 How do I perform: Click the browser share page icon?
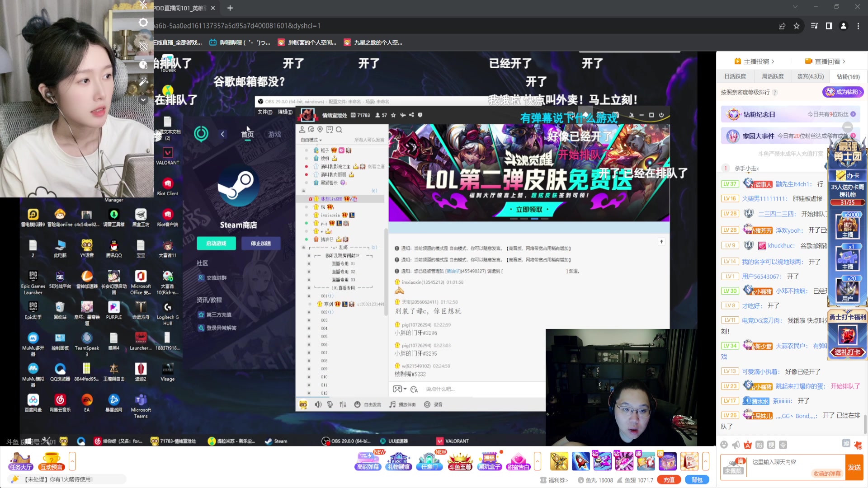pos(782,26)
